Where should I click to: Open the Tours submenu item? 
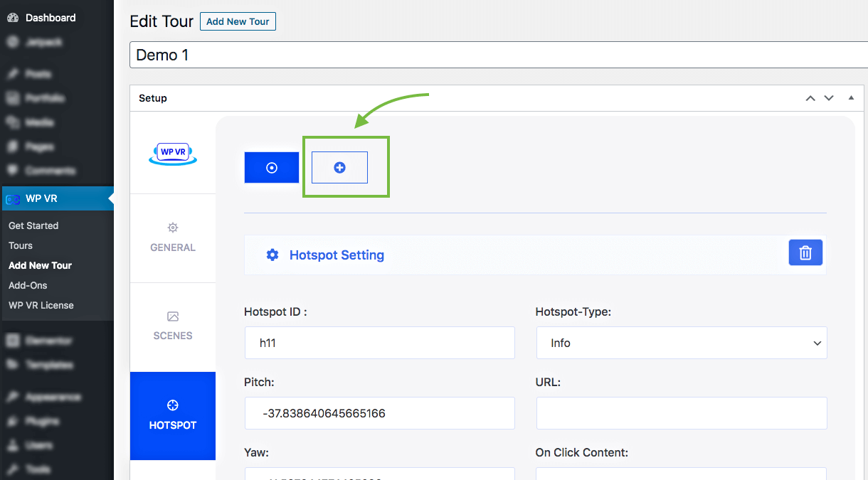pos(21,245)
